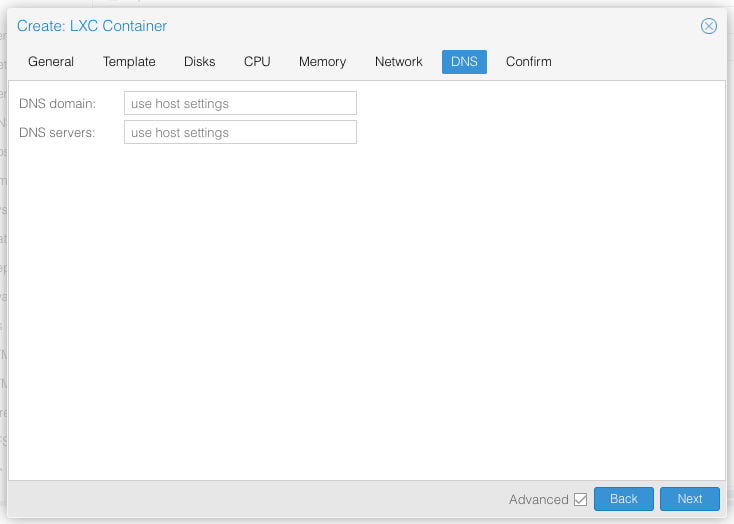
Task: Switch to the Memory tab
Action: (x=322, y=62)
